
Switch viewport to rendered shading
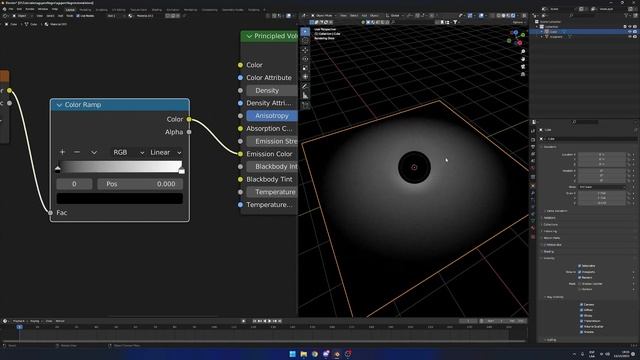click(513, 16)
